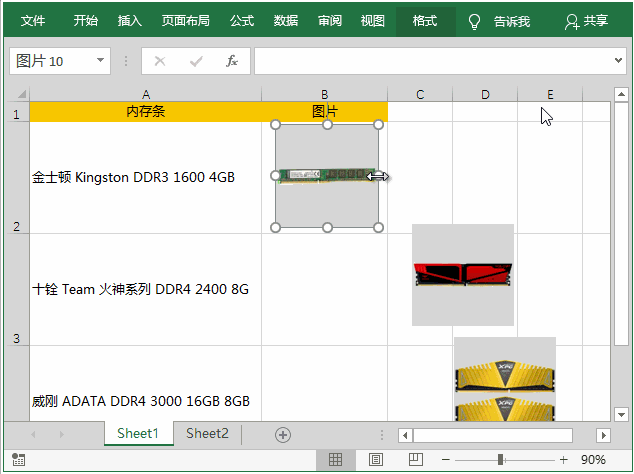
Task: Click the 内存条 header cell
Action: [146, 112]
